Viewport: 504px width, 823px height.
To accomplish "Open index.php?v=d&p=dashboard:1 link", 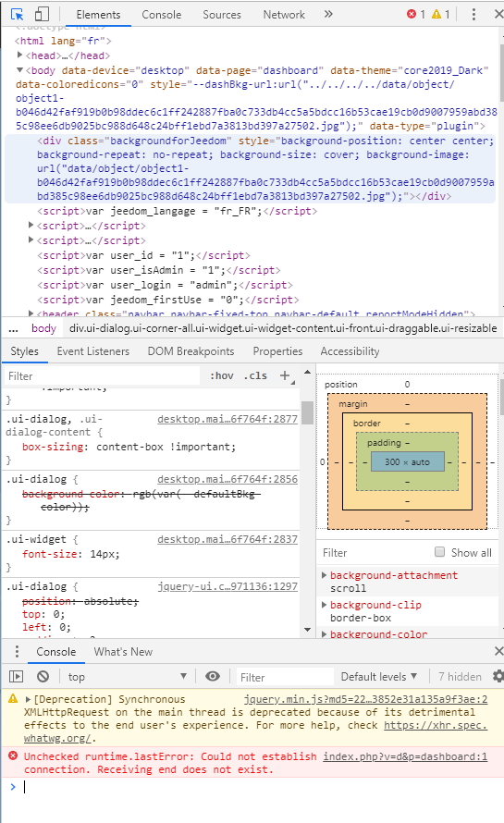I will (x=405, y=756).
